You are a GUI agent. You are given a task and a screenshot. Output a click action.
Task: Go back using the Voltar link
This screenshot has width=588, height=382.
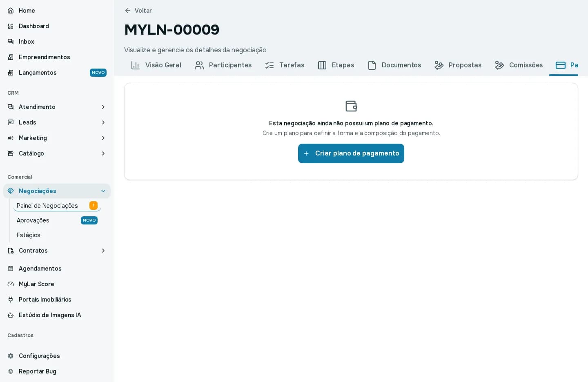point(138,11)
